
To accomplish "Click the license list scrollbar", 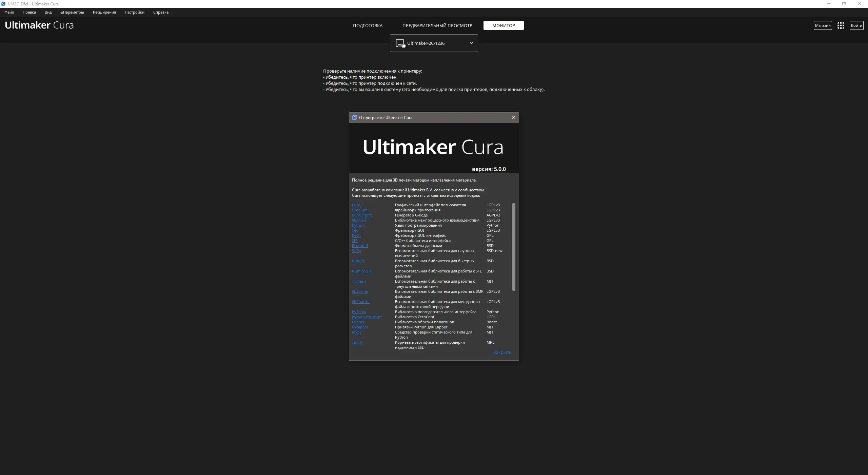I will click(x=513, y=247).
